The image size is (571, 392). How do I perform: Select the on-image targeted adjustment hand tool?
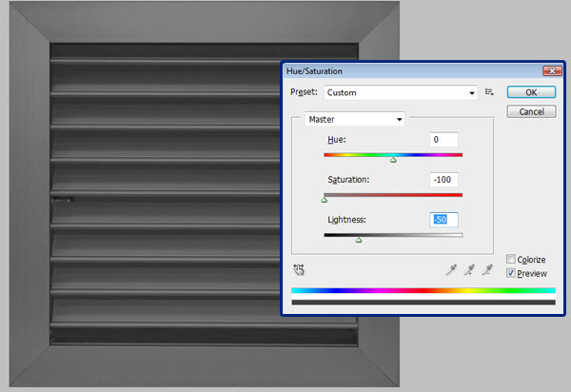299,270
